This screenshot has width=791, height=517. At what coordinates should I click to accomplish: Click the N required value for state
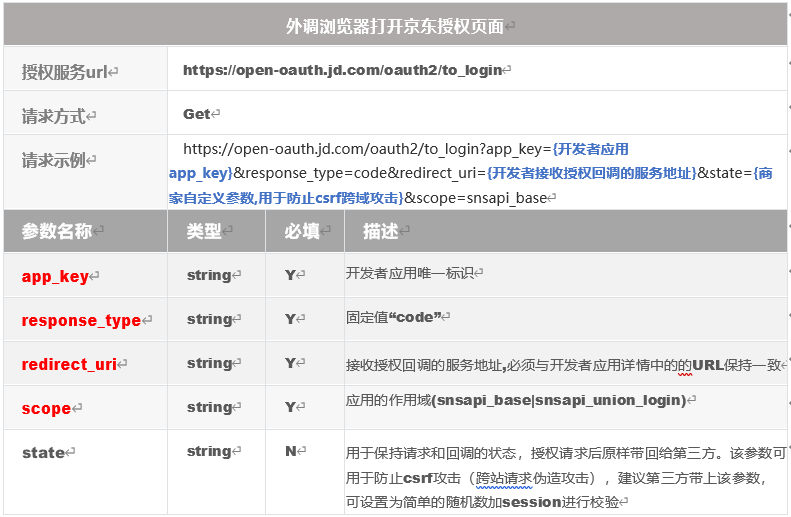click(x=291, y=452)
